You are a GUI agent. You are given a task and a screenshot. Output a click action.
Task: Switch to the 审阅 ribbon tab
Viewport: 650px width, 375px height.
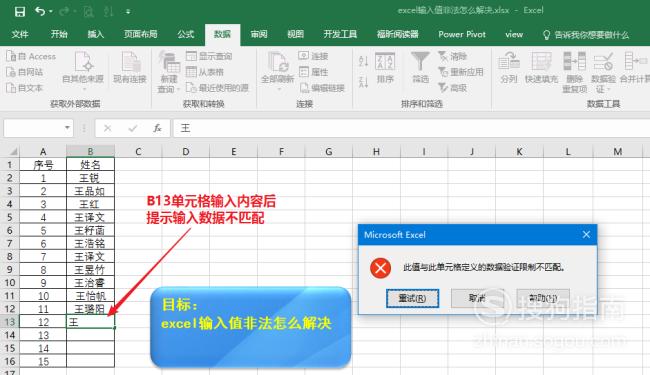259,34
